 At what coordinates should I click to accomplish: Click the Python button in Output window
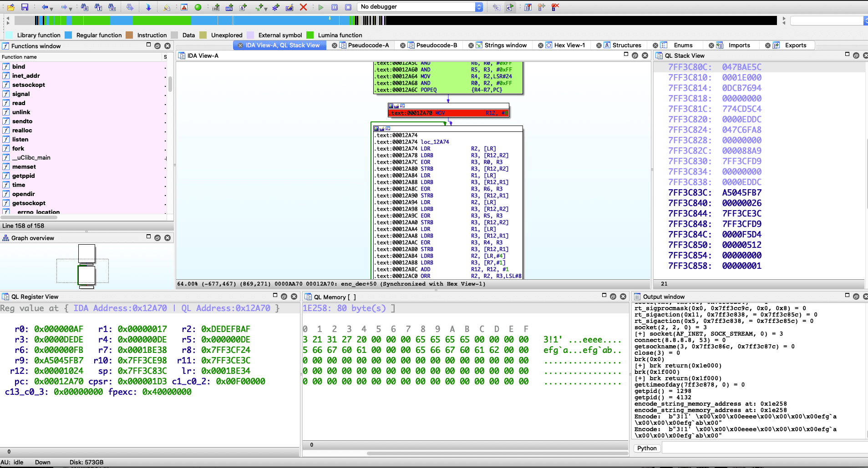(646, 448)
